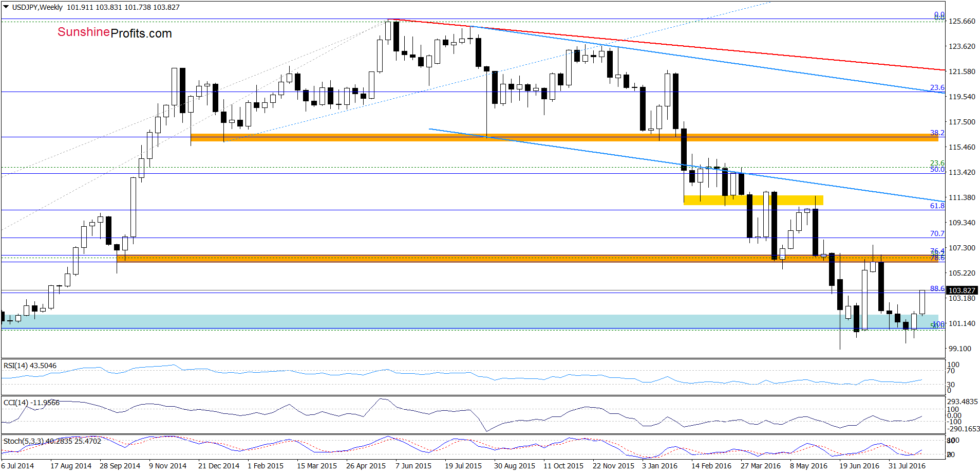Click the 293.4835 CCI scale value
The image size is (980, 473).
point(963,402)
